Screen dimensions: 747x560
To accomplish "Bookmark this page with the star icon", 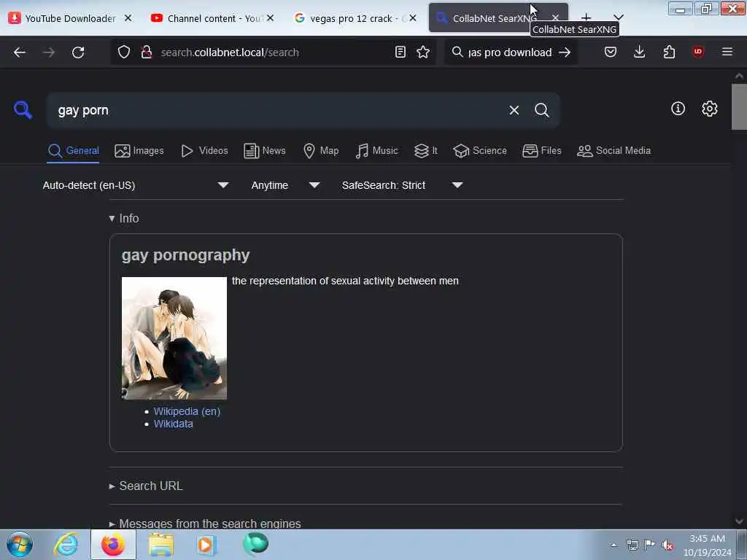I will 423,52.
